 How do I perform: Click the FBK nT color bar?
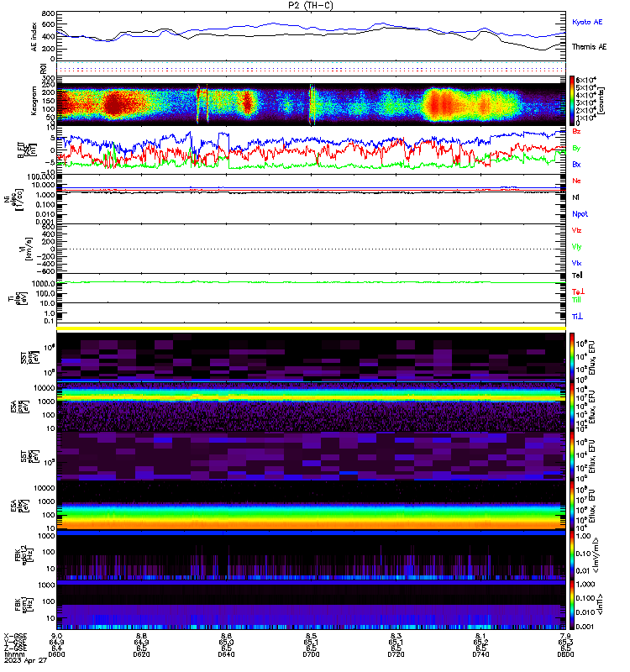pos(572,605)
